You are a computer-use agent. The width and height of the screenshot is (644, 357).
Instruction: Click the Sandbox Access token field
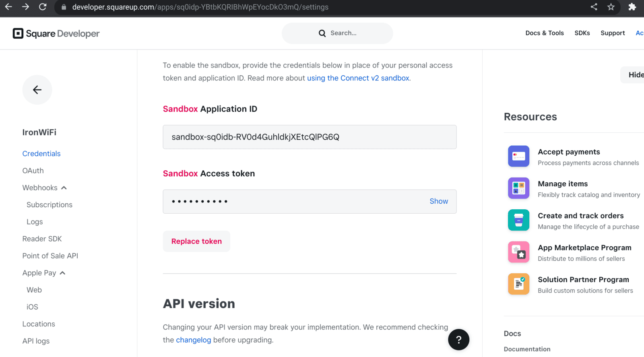pyautogui.click(x=310, y=202)
